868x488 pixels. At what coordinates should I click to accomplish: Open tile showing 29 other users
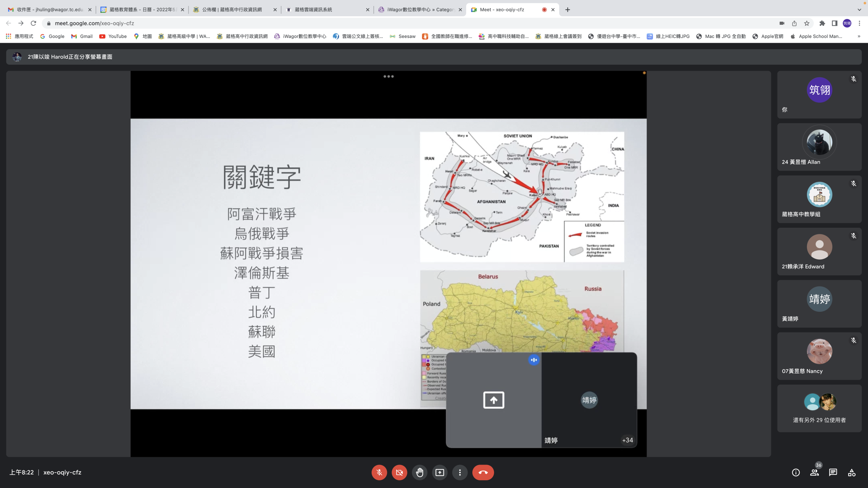[819, 408]
